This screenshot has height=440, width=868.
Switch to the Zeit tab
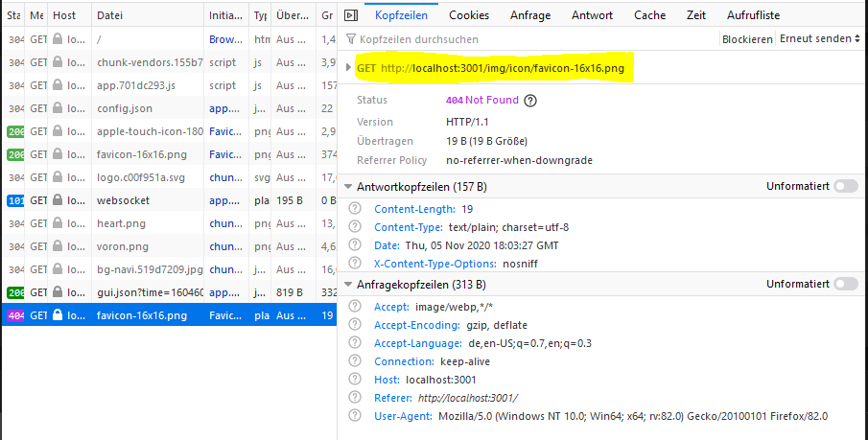[696, 15]
